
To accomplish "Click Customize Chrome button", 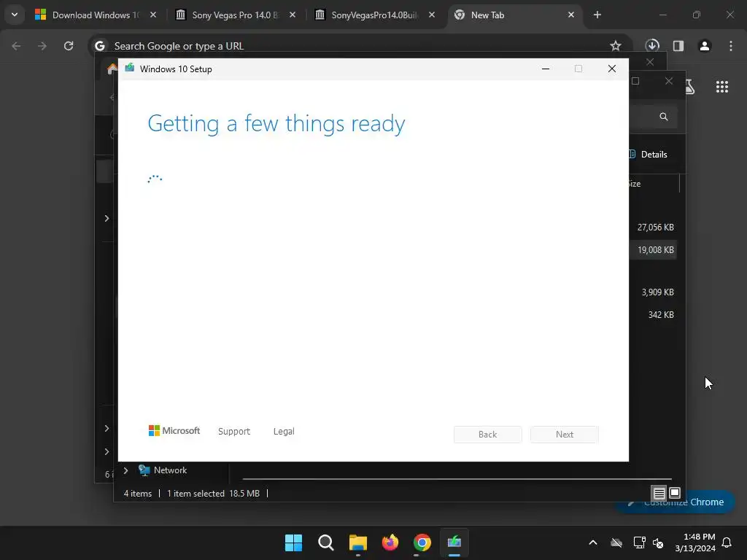I will [675, 502].
